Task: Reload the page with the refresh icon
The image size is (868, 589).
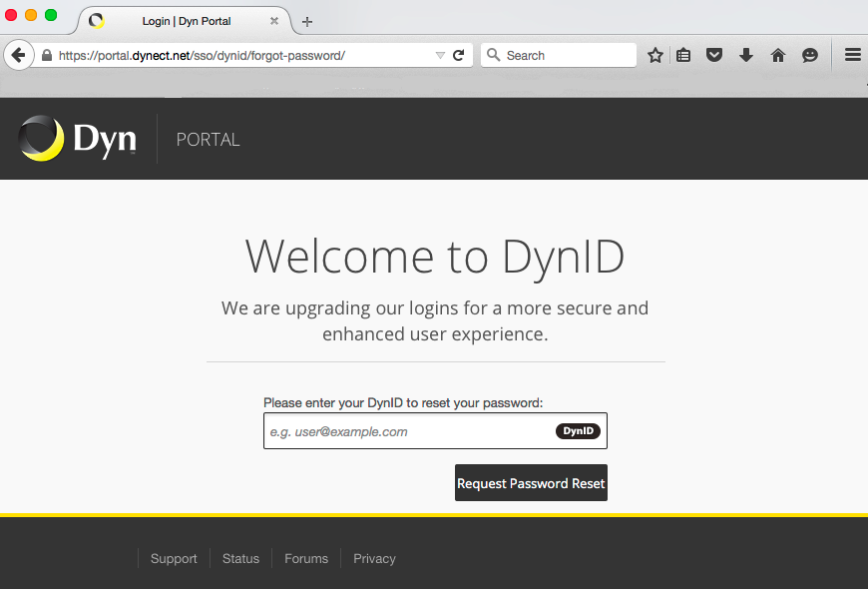Action: tap(458, 56)
